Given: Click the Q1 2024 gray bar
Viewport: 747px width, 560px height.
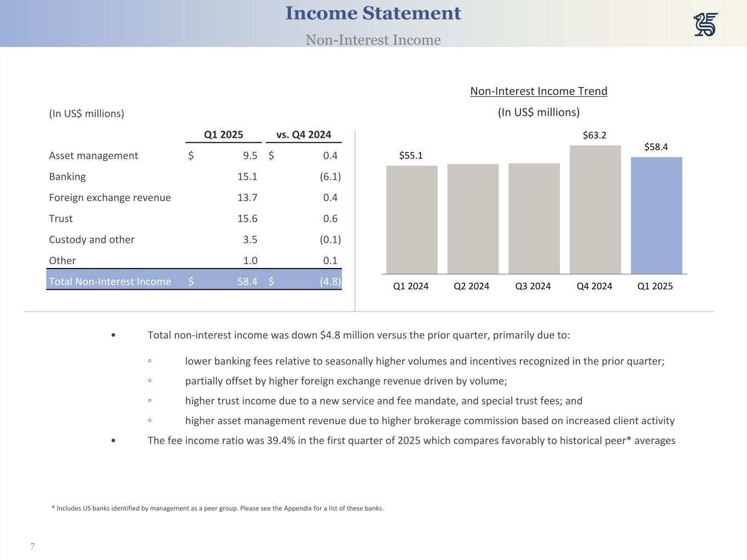Looking at the screenshot, I should [412, 219].
